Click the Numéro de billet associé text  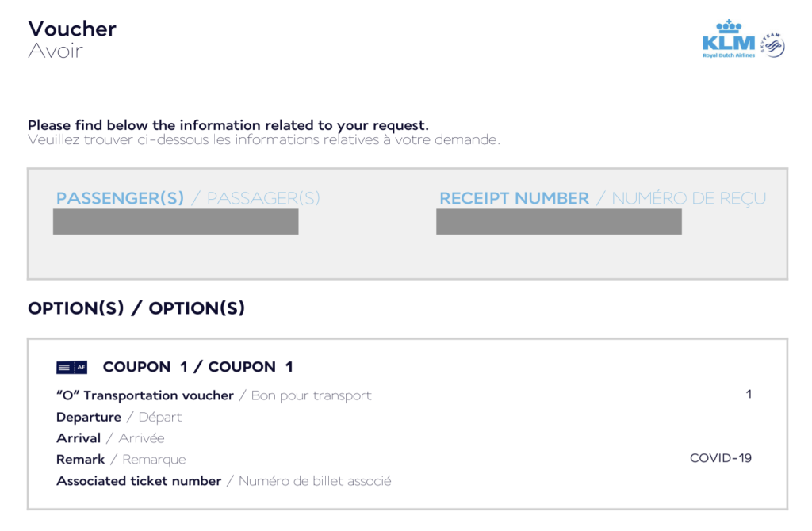click(x=315, y=481)
